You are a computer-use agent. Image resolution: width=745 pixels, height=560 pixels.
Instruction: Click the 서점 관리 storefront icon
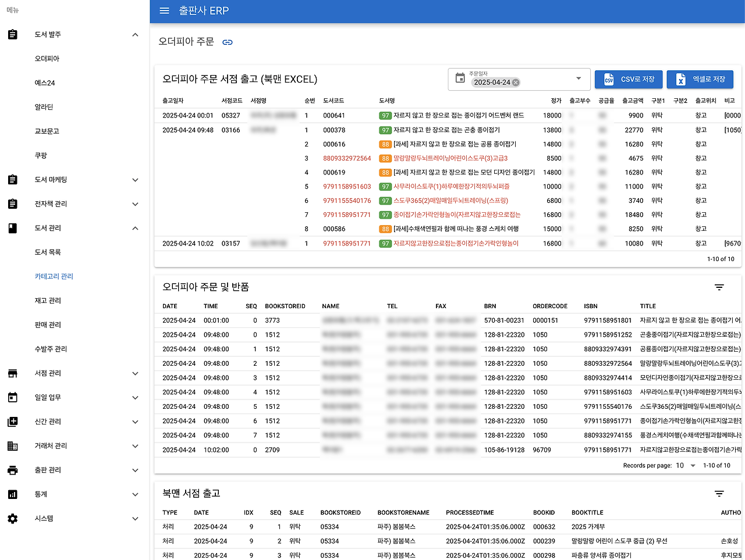pyautogui.click(x=13, y=373)
